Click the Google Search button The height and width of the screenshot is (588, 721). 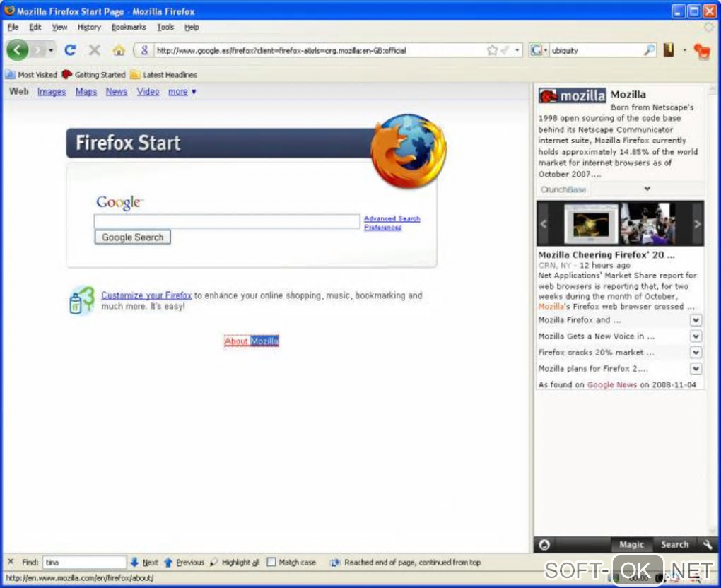(x=132, y=237)
